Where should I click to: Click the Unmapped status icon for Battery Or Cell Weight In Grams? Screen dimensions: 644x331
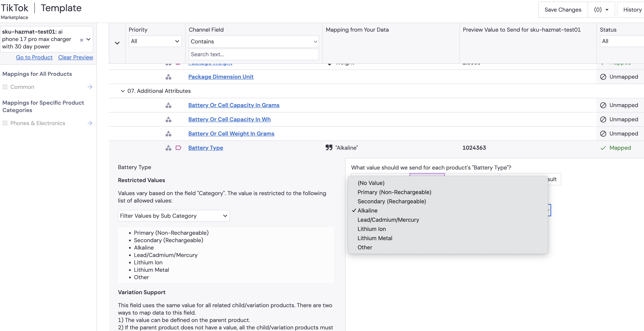603,134
